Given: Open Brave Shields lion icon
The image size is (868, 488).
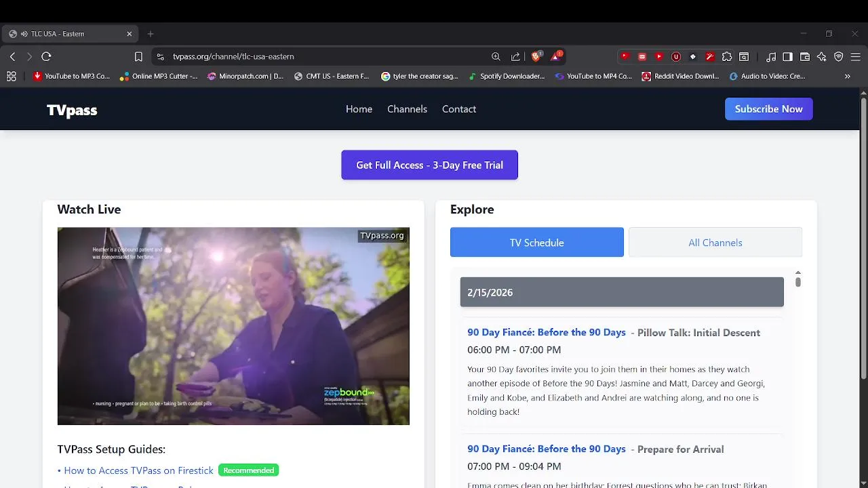Looking at the screenshot, I should [x=536, y=57].
